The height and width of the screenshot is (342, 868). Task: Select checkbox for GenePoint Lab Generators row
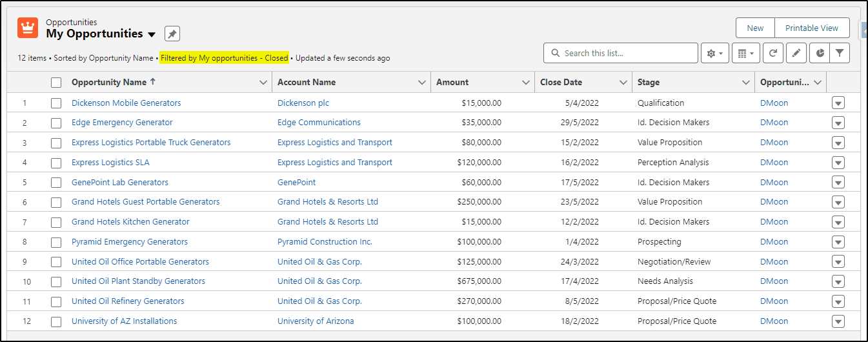click(x=56, y=183)
